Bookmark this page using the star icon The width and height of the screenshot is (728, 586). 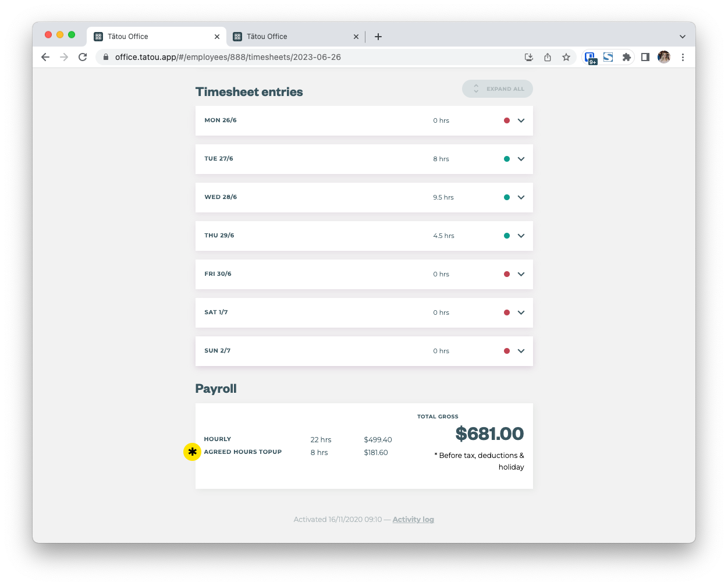(x=566, y=57)
